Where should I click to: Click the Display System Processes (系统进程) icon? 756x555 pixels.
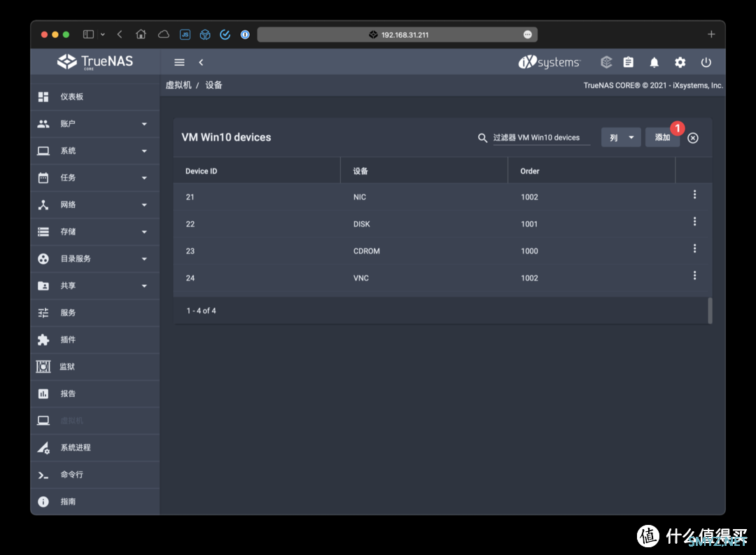click(43, 448)
